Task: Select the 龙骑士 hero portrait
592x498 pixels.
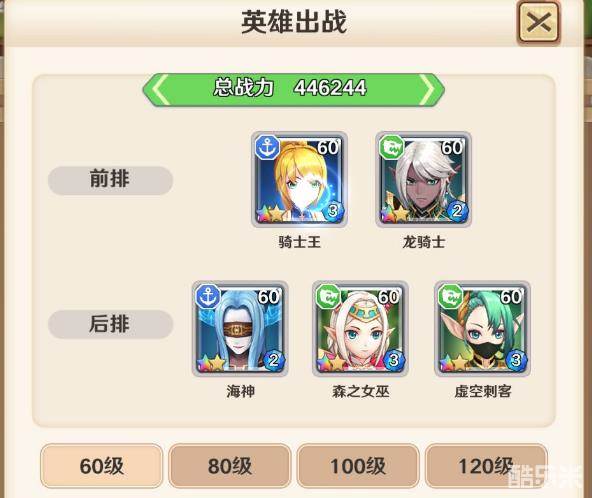Action: click(x=423, y=179)
